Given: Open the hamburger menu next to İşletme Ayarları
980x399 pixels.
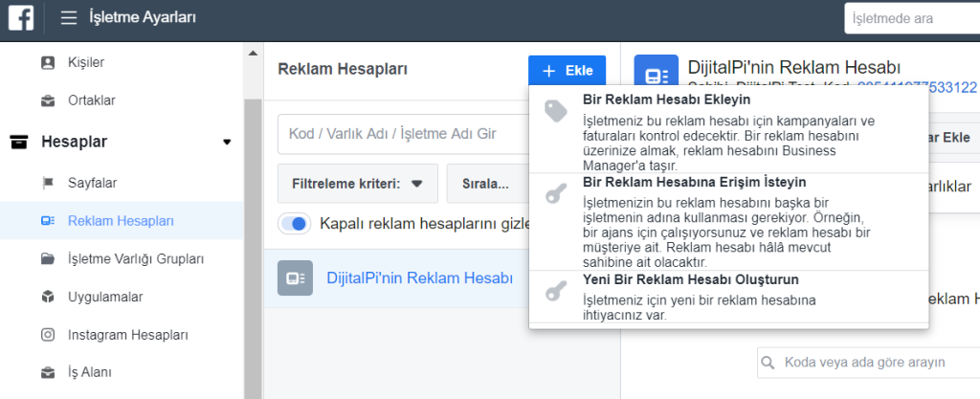Looking at the screenshot, I should coord(69,17).
